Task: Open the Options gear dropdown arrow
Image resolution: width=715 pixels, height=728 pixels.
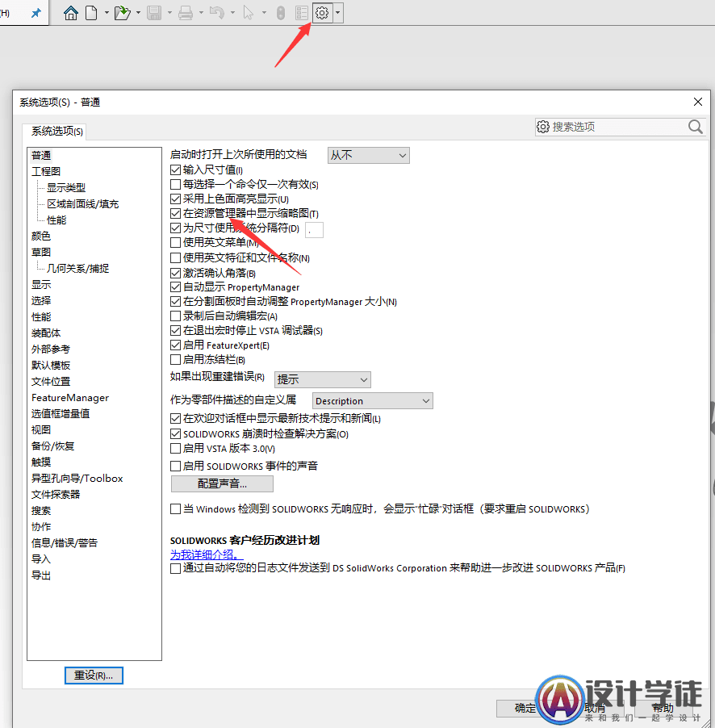Action: click(x=337, y=13)
